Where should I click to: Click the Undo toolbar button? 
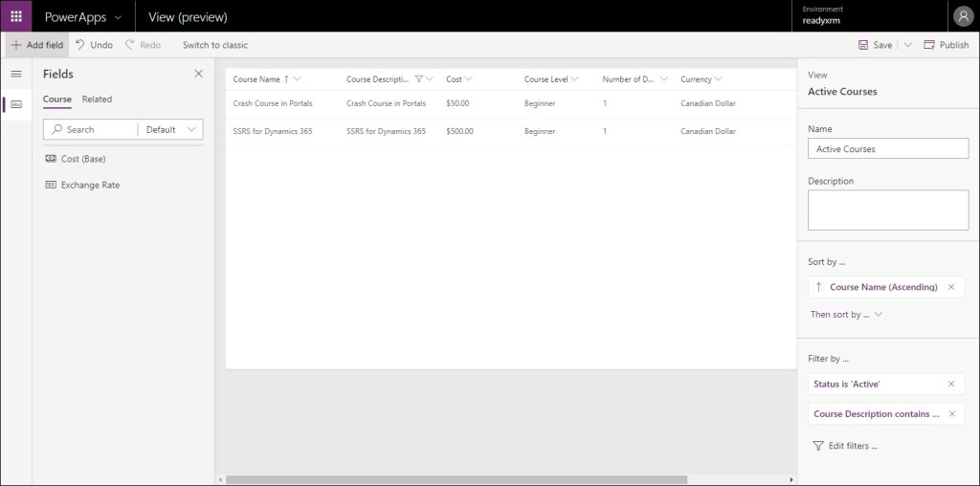[94, 45]
